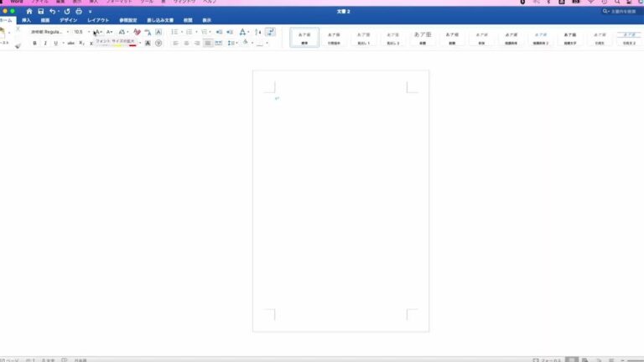Screen dimensions: 644x362
Task: Select the 標準 (Normal) style thumbnail
Action: pos(304,38)
